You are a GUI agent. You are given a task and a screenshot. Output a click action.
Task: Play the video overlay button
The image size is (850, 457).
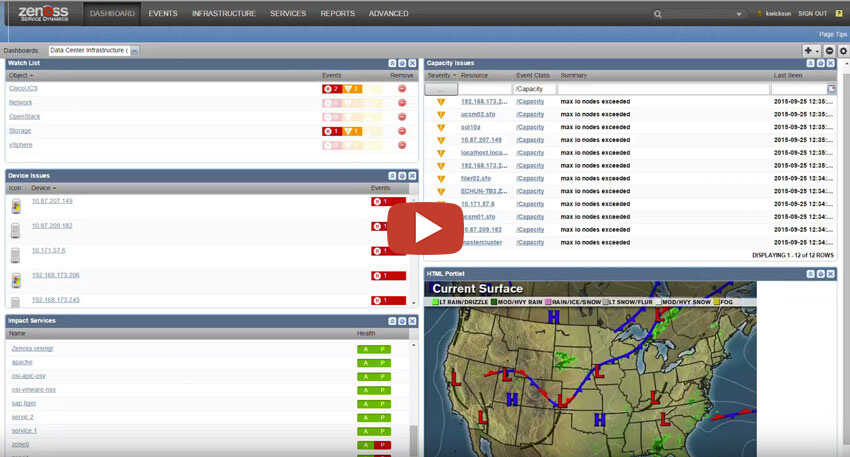pos(424,229)
